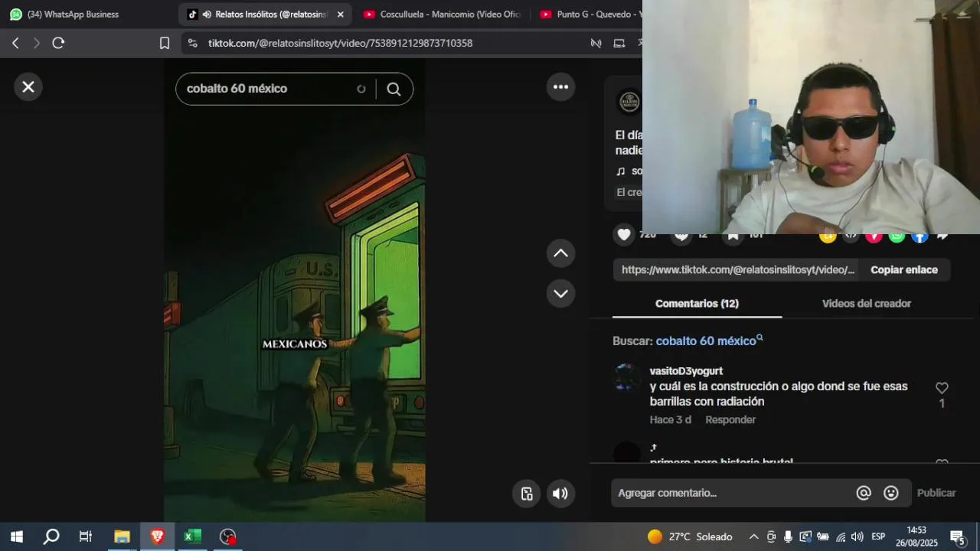Click the playing TikTok video frame
The height and width of the screenshot is (551, 980).
coord(295,291)
